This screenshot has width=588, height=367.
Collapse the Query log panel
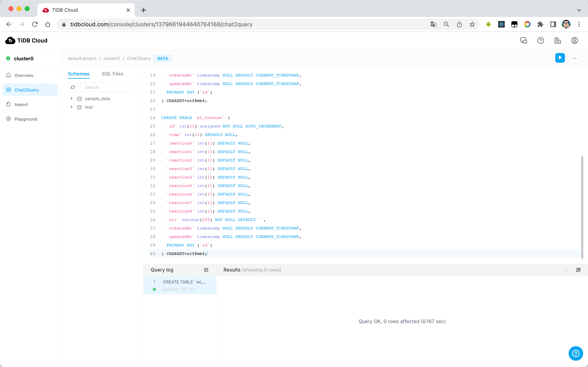click(206, 270)
